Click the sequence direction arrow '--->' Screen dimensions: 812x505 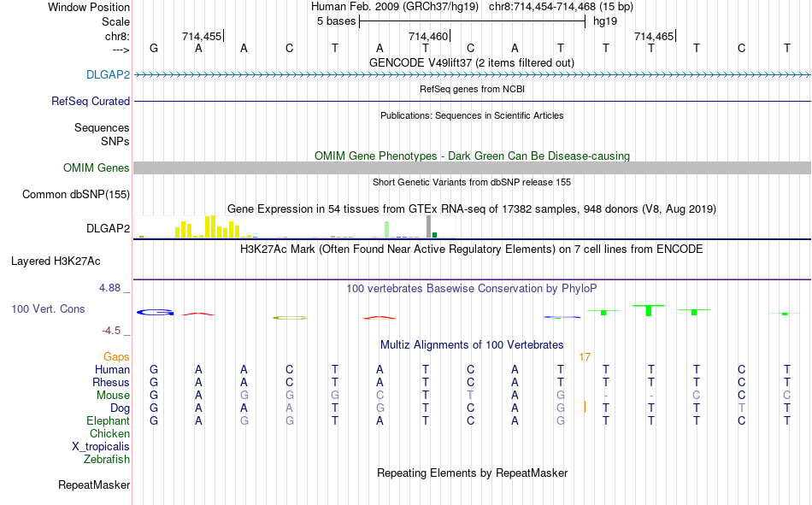(x=121, y=50)
